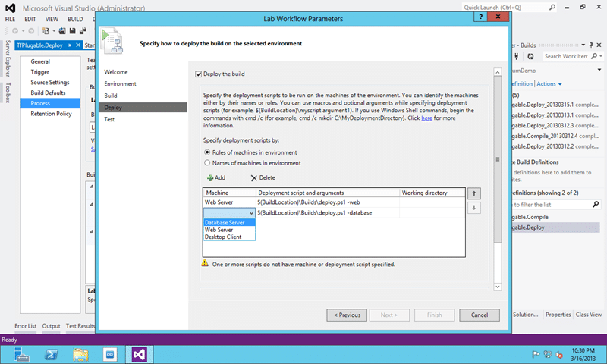Choose Database Server from dropdown list

229,222
